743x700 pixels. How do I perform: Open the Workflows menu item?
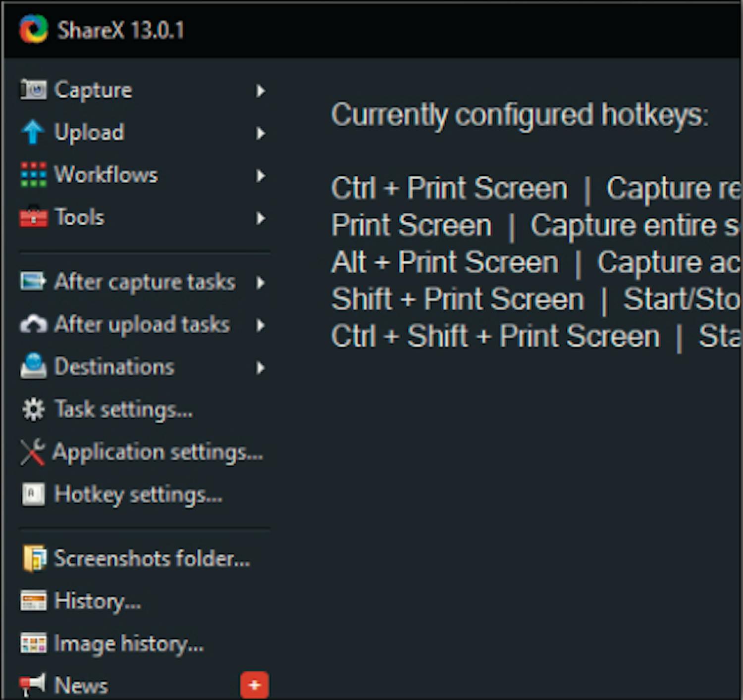(x=106, y=175)
